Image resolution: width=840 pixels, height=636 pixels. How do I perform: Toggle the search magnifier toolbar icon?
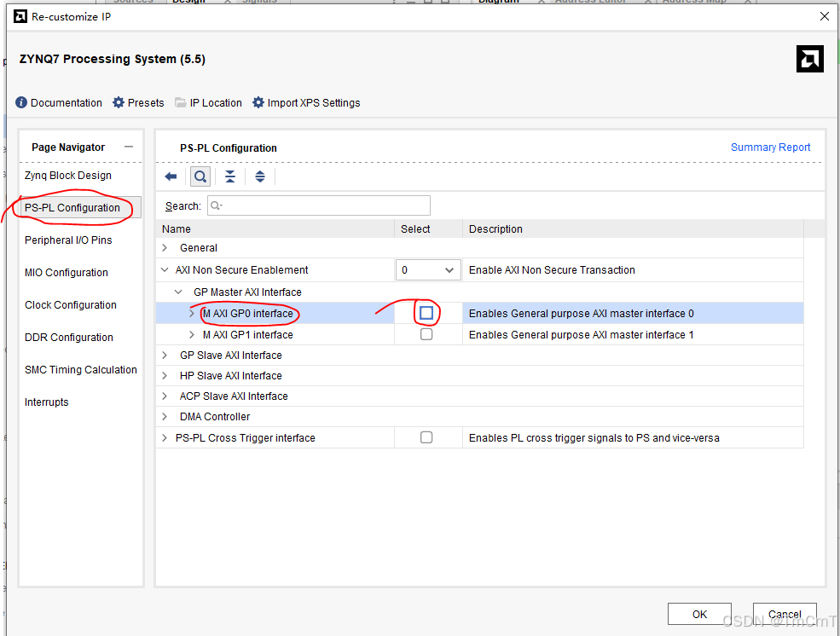(x=200, y=176)
